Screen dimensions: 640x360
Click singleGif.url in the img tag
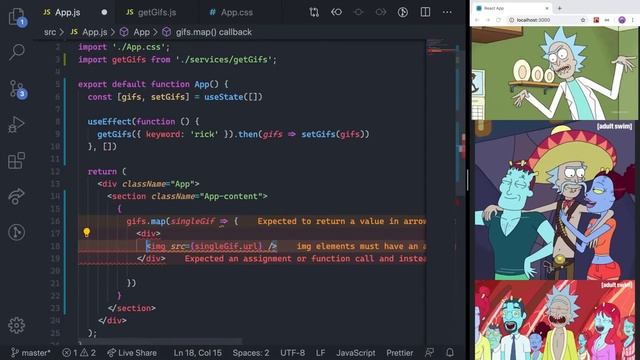coord(226,246)
